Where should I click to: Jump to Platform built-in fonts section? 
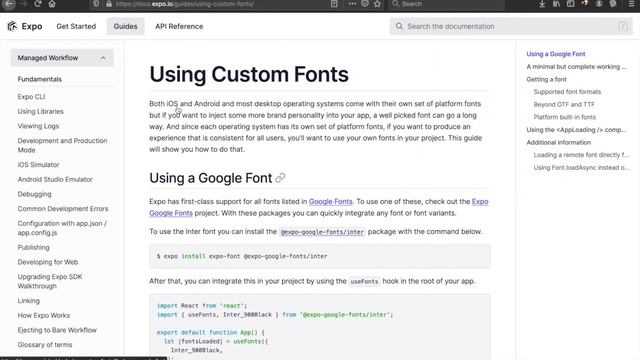click(x=564, y=117)
